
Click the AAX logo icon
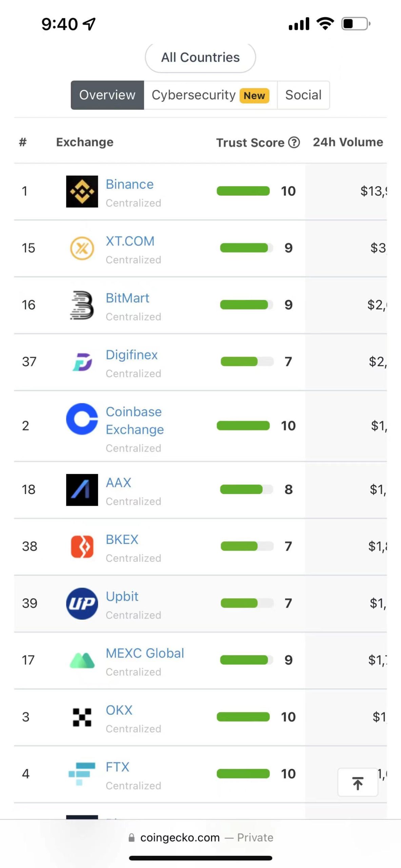tap(82, 490)
